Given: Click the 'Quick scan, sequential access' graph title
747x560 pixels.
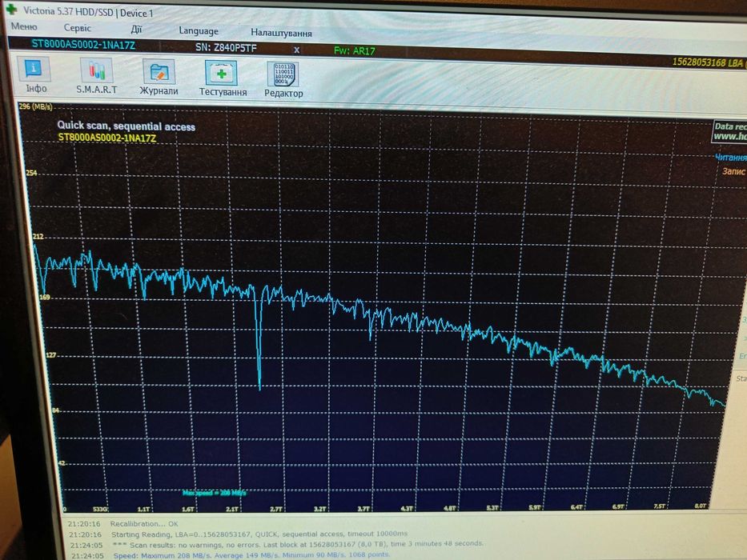Looking at the screenshot, I should tap(127, 126).
